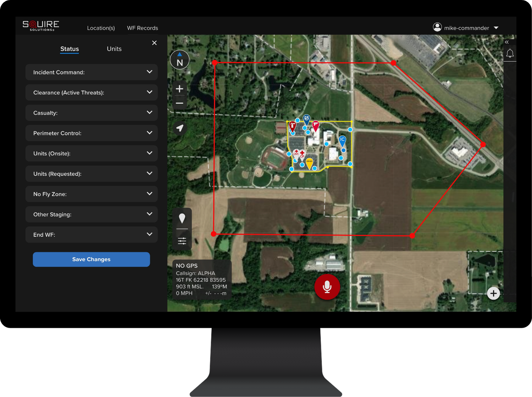532x397 pixels.
Task: Activate the red microphone button
Action: point(327,287)
